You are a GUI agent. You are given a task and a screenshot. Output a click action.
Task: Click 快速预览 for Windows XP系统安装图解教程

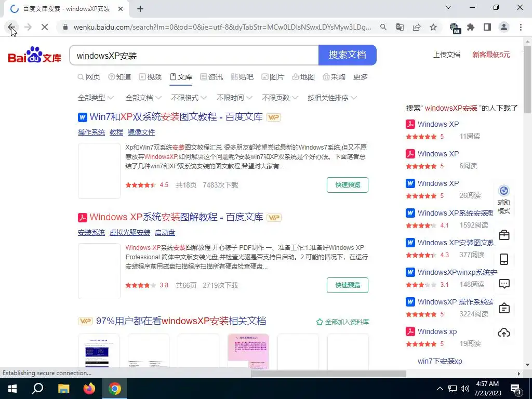click(348, 285)
